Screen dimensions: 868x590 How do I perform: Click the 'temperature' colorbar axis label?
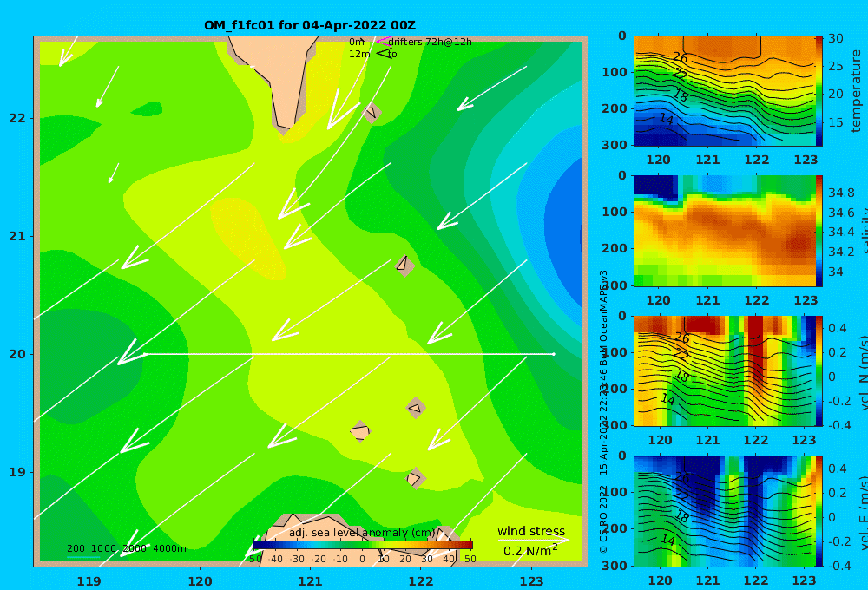pyautogui.click(x=856, y=91)
